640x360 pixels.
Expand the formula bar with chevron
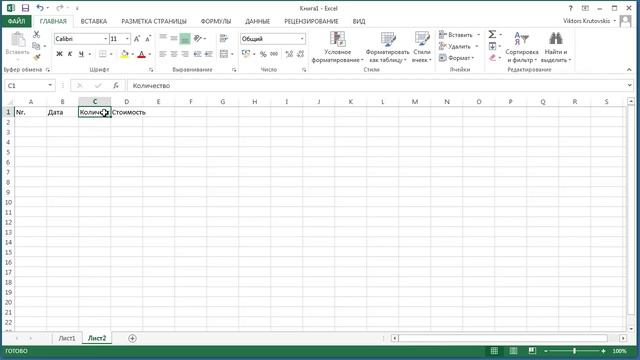(x=629, y=85)
